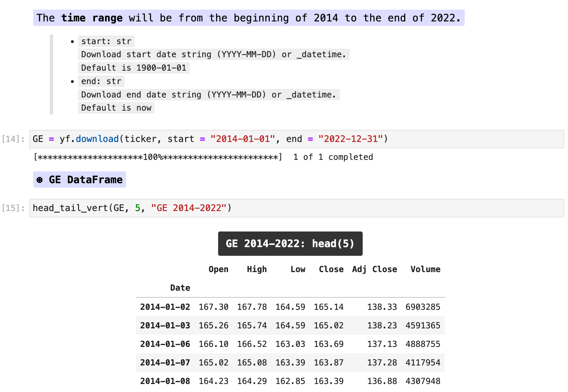This screenshot has width=568, height=392.
Task: Click Volume value 4888755
Action: click(423, 344)
